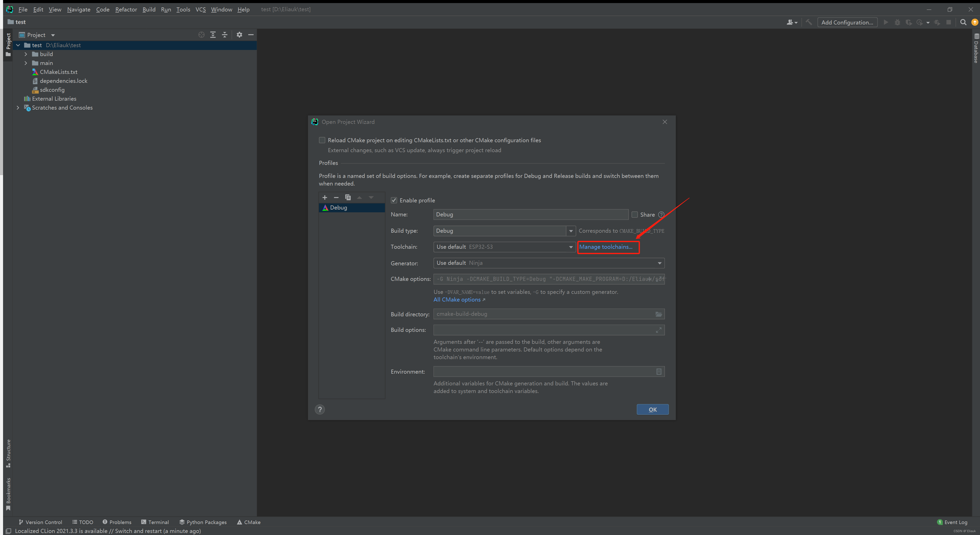Click the Manage toolchains link
This screenshot has width=980, height=535.
pyautogui.click(x=606, y=246)
